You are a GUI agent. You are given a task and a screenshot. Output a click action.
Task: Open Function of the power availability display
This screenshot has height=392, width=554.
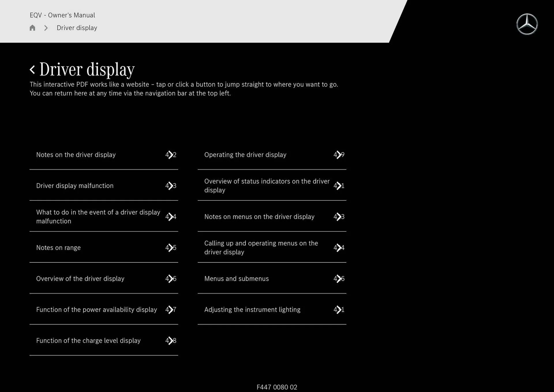pyautogui.click(x=96, y=309)
